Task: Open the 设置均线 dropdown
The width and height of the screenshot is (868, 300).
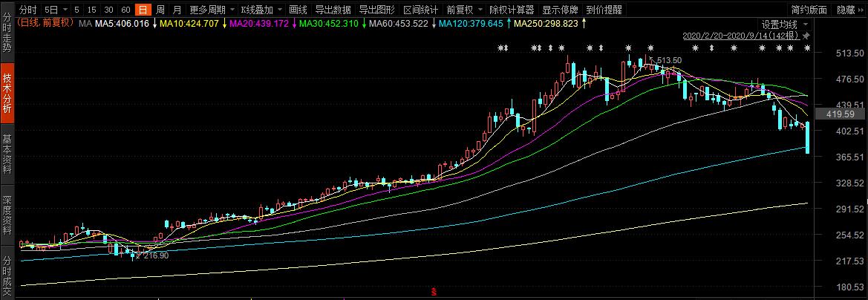Action: click(x=783, y=25)
